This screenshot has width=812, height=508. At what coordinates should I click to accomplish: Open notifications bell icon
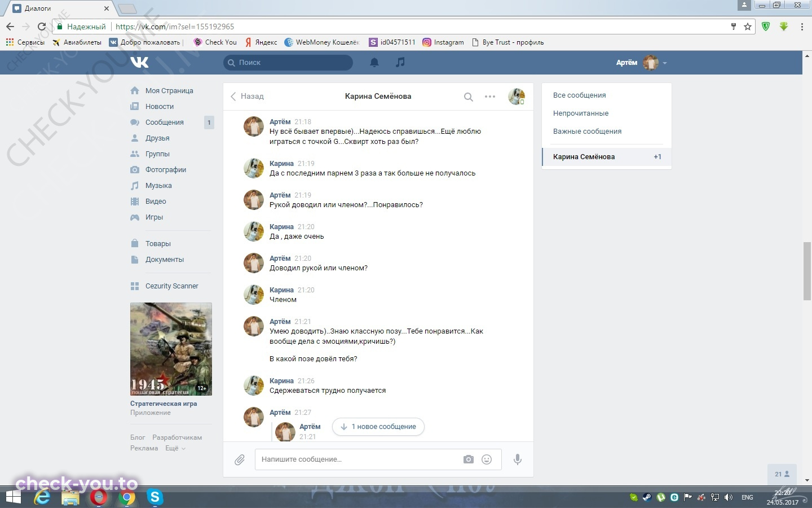pyautogui.click(x=374, y=63)
